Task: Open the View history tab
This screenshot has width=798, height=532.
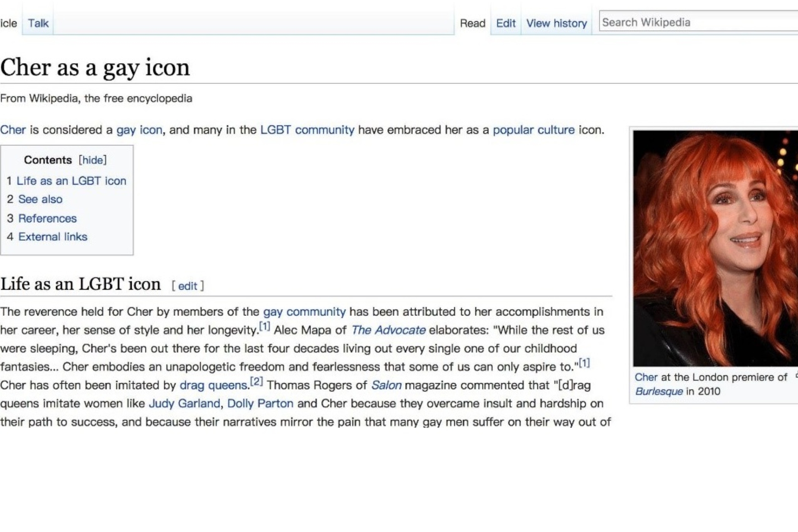Action: (557, 23)
